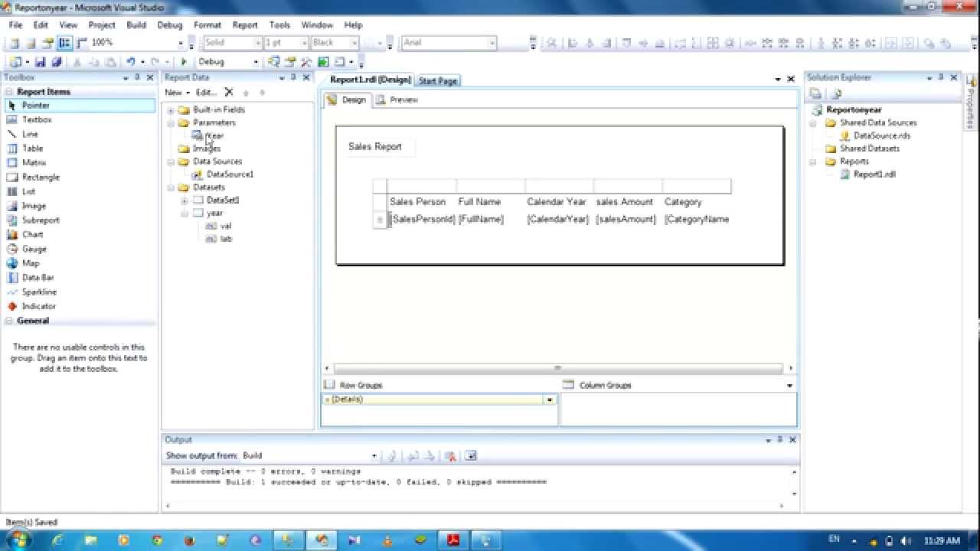The image size is (980, 551).
Task: Click the Save icon in toolbar
Action: [40, 62]
